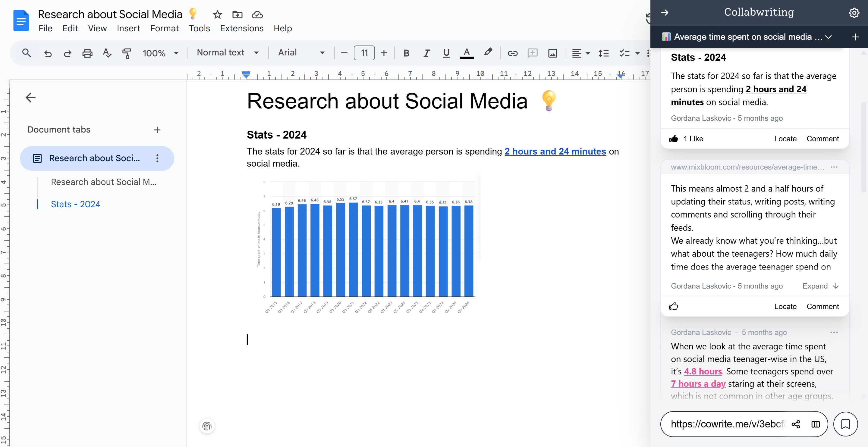Click the font size field

coord(364,53)
